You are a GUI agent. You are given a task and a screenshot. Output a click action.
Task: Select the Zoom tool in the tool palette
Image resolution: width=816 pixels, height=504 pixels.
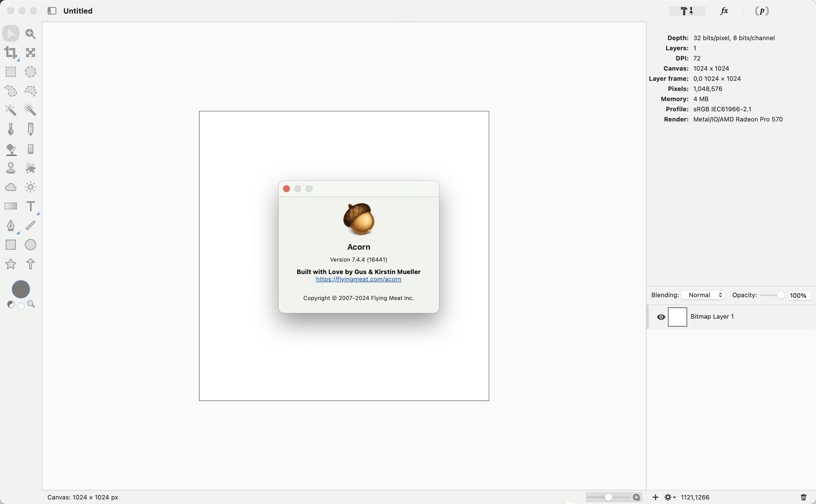(x=31, y=34)
